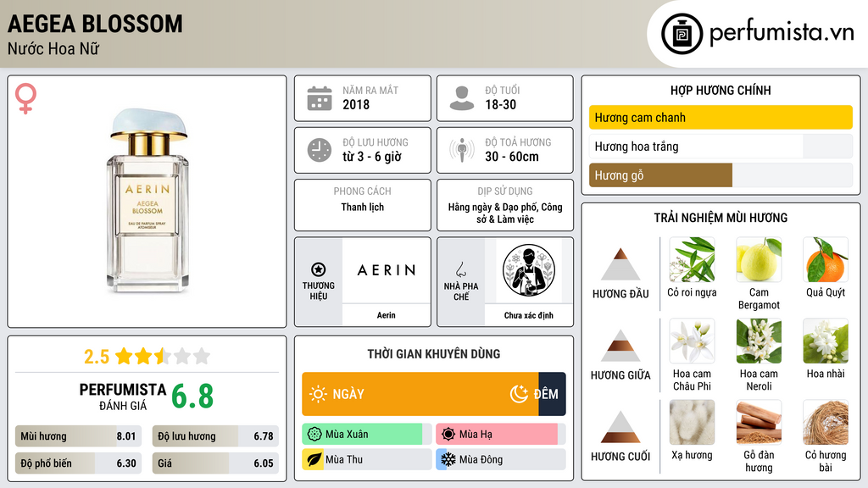868x488 pixels.
Task: Click the perfumista.vn perfume bottle logo
Action: [x=682, y=34]
